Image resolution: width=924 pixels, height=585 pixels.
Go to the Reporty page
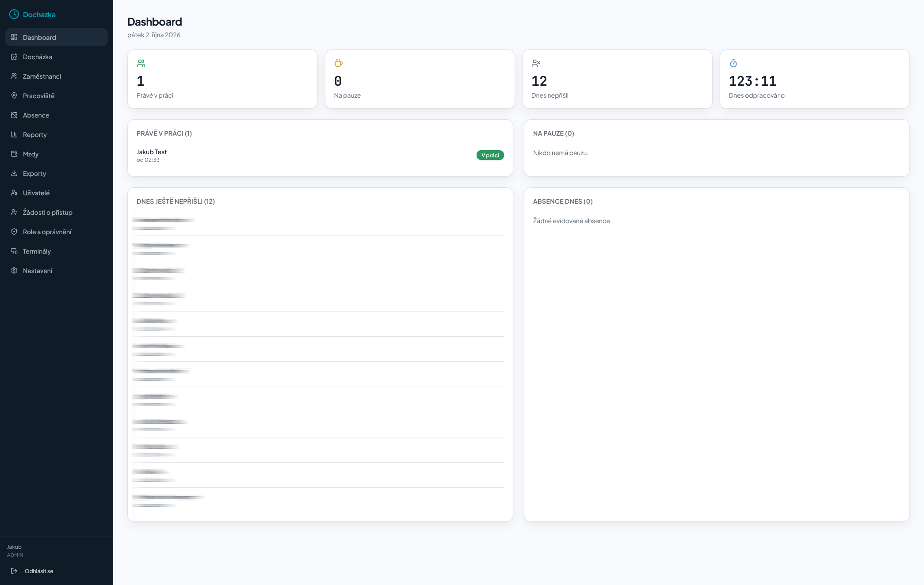(x=57, y=135)
